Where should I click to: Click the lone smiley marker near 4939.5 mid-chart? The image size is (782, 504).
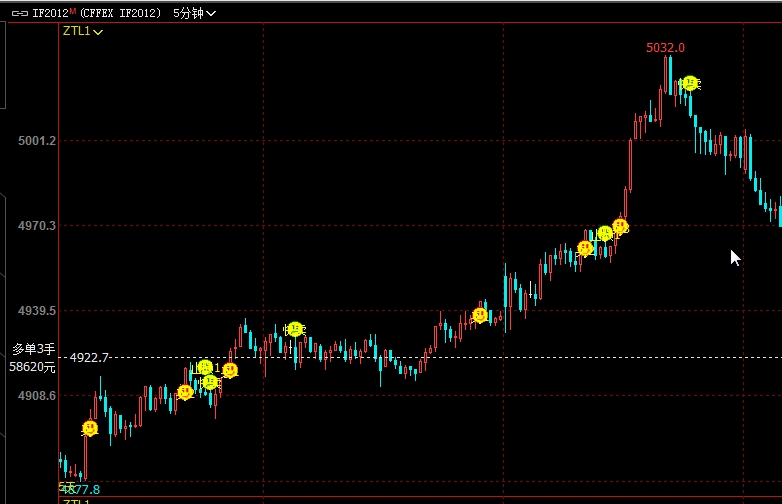click(x=480, y=315)
